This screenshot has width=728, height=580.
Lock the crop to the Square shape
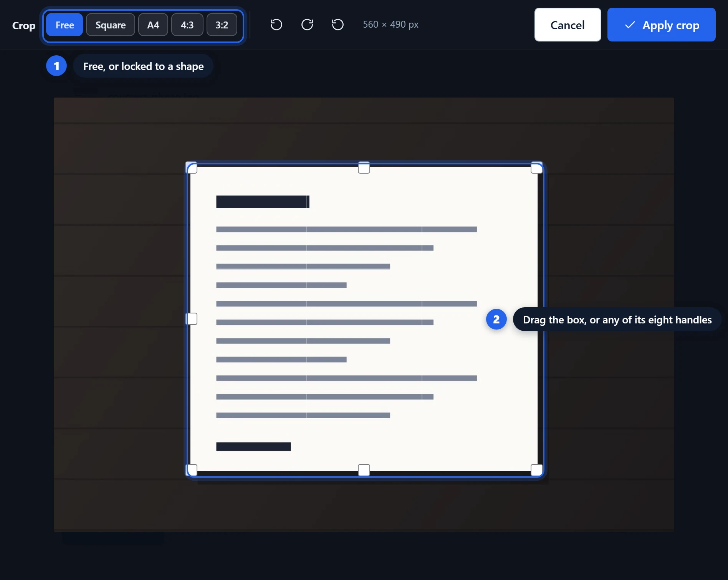coord(111,25)
